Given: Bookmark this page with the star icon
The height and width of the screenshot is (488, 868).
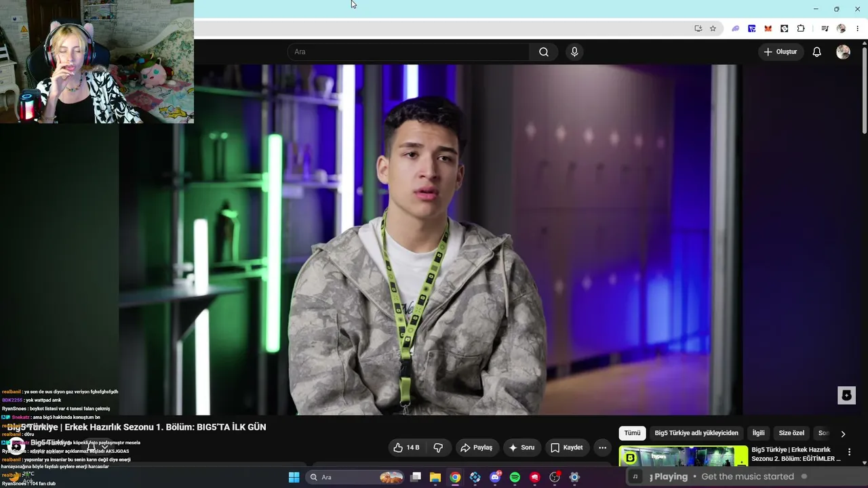Looking at the screenshot, I should click(713, 28).
